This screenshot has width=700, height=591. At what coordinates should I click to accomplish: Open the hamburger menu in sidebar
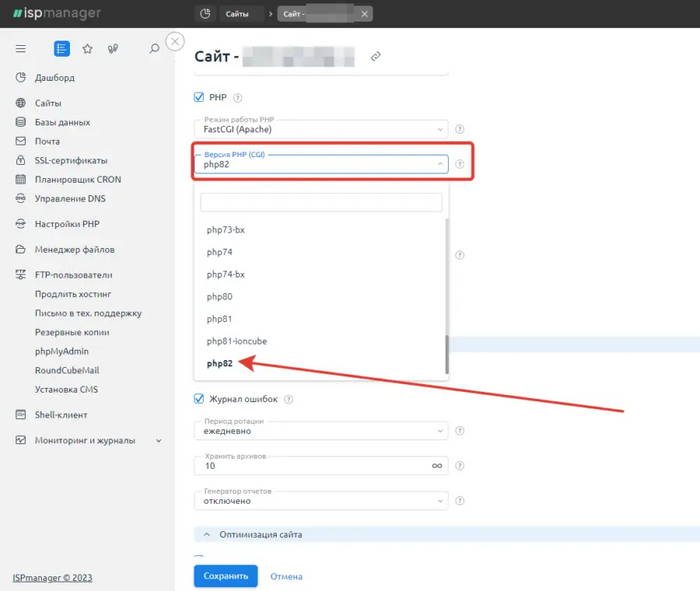pos(21,48)
